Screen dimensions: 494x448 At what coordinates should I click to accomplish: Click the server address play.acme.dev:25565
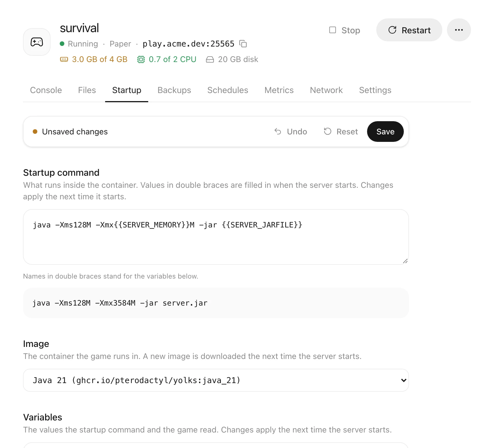(188, 44)
